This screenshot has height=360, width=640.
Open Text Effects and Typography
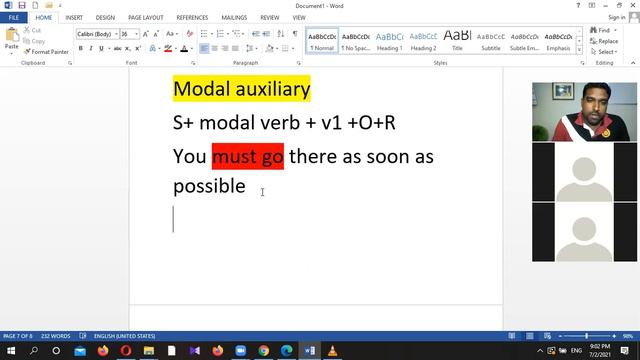(x=152, y=49)
